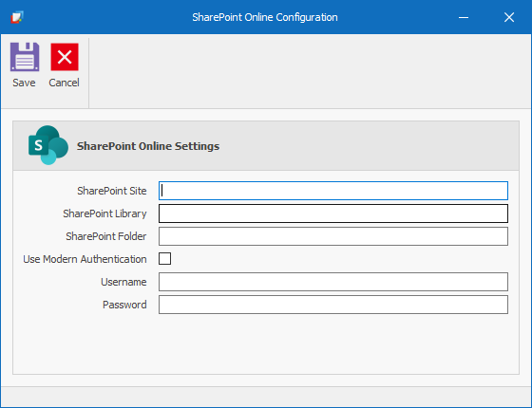
Task: Focus the SharePoint Site input field
Action: 333,191
